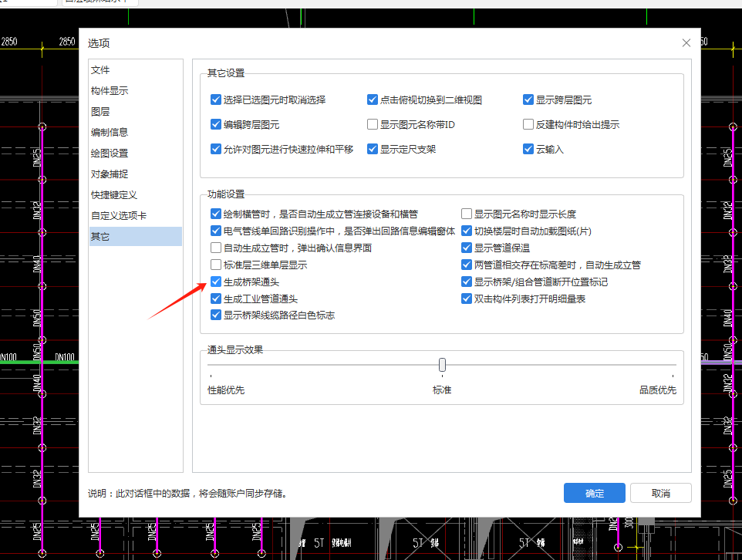Viewport: 742px width, 560px height.
Task: Enable 自动生成立管时弹出确认信息界面
Action: pyautogui.click(x=216, y=248)
